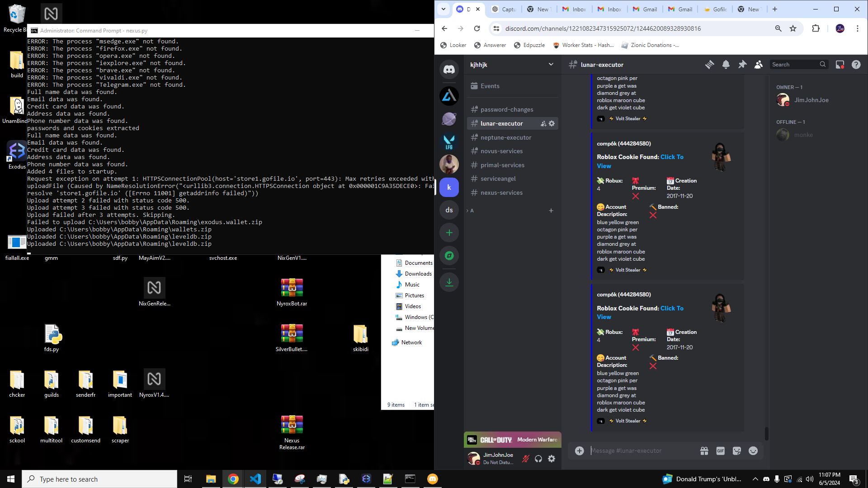Toggle headphones deafen in user panel
This screenshot has width=868, height=488.
(x=538, y=459)
